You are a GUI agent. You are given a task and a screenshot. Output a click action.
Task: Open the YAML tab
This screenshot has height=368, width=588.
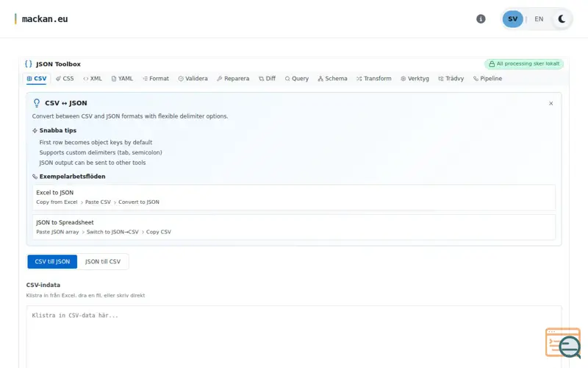coord(122,79)
